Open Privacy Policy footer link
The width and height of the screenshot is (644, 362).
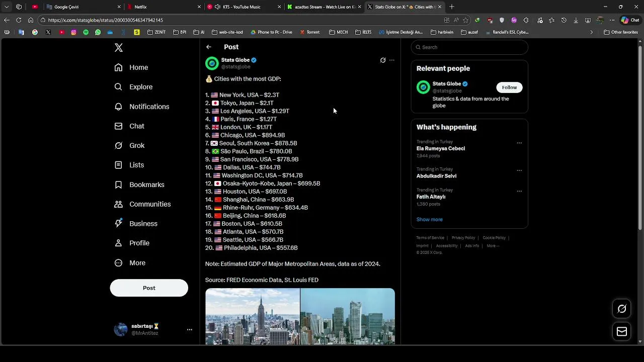coord(463,238)
